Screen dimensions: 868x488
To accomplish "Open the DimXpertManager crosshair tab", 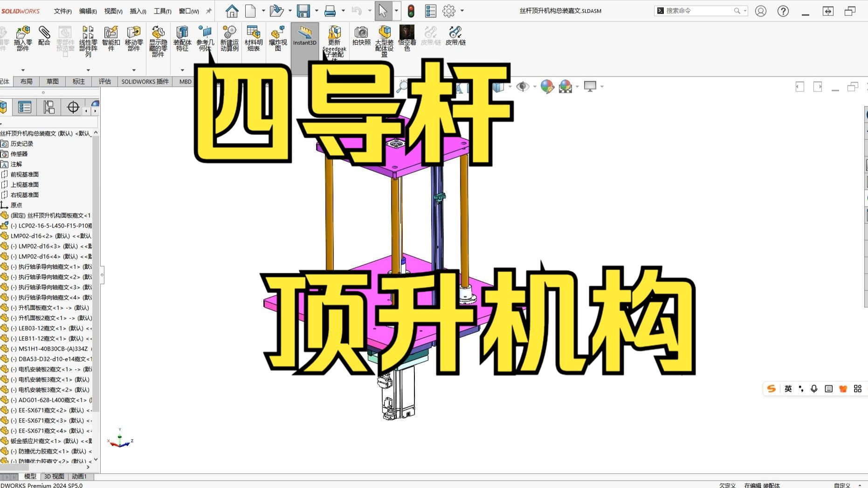I will pyautogui.click(x=73, y=107).
